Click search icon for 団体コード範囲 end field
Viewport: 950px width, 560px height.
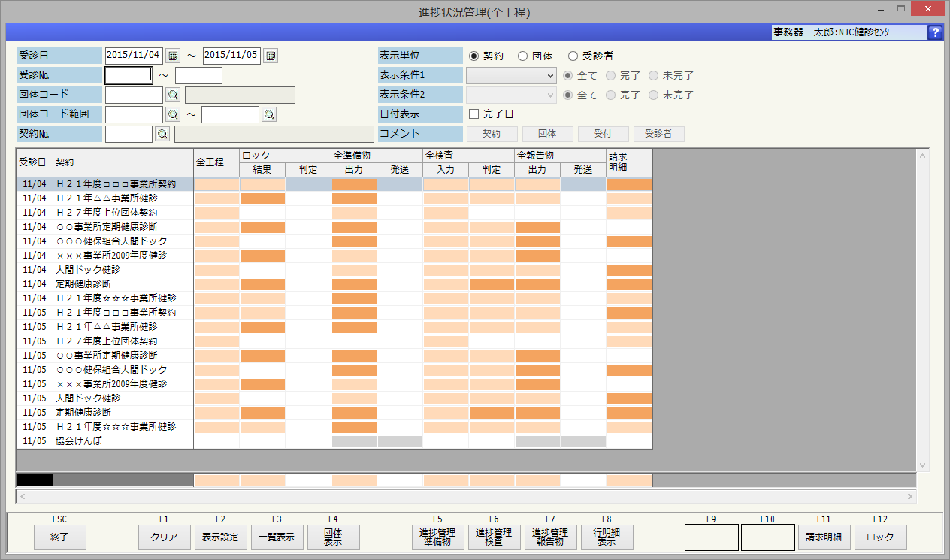pos(269,114)
